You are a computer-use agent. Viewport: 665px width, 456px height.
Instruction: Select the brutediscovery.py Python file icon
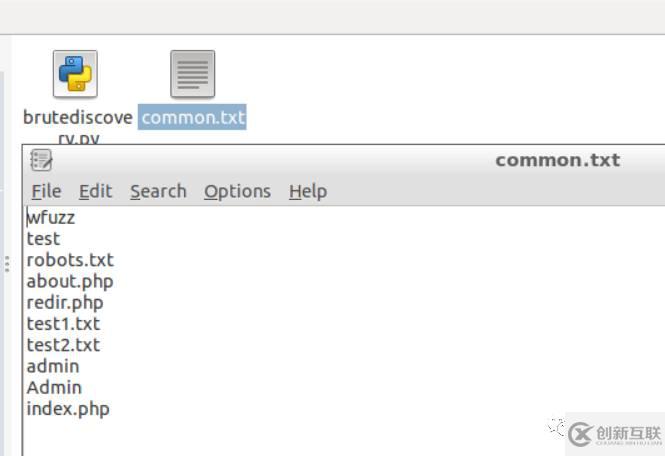75,74
